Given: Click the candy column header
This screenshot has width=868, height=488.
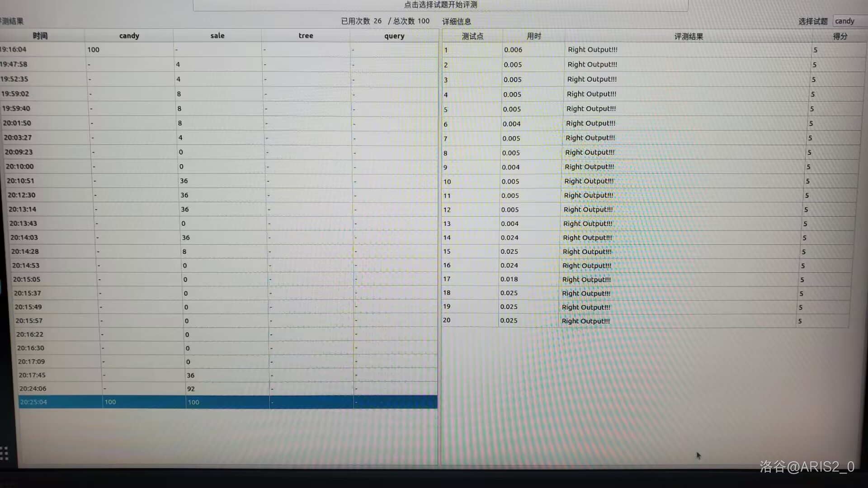Looking at the screenshot, I should [129, 36].
